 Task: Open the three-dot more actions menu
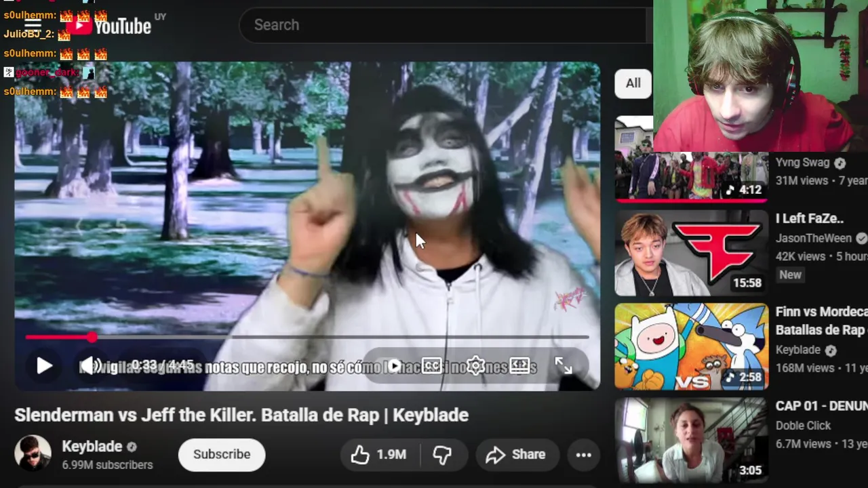584,455
